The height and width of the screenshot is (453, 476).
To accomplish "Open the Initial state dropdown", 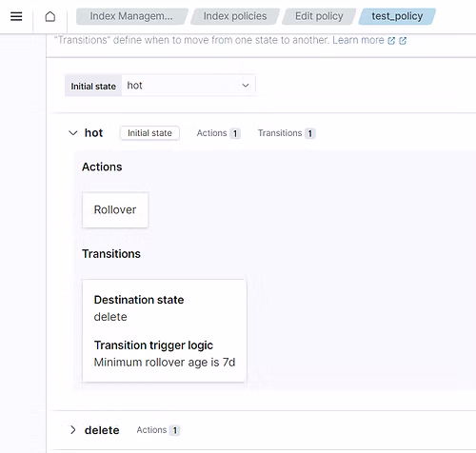I will pyautogui.click(x=188, y=86).
